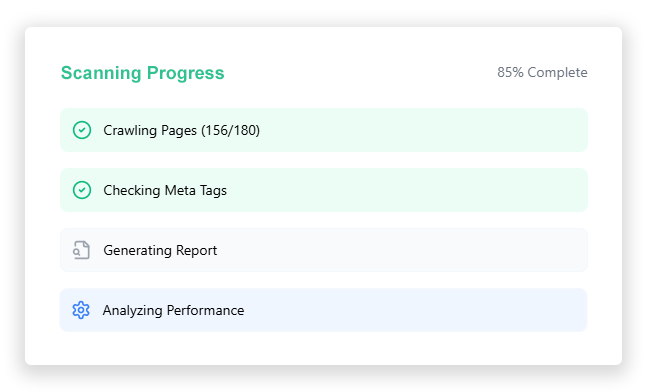Click blank card space below Analyzing Performance
Image resolution: width=646 pixels, height=392 pixels.
(x=323, y=348)
